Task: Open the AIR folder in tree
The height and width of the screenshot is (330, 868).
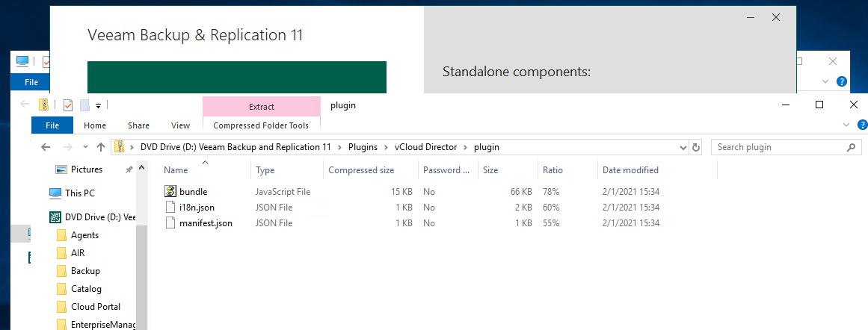Action: coord(78,252)
